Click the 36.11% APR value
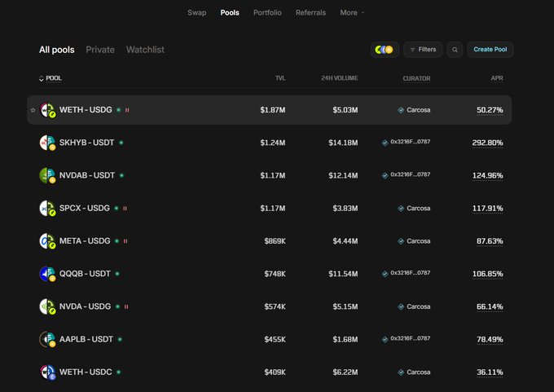This screenshot has width=554, height=392. [x=490, y=372]
